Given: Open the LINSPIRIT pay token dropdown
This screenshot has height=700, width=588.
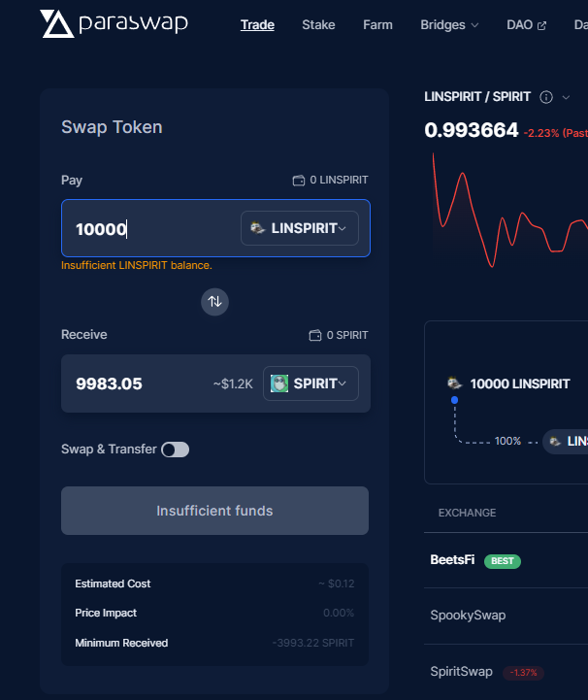Looking at the screenshot, I should [300, 228].
